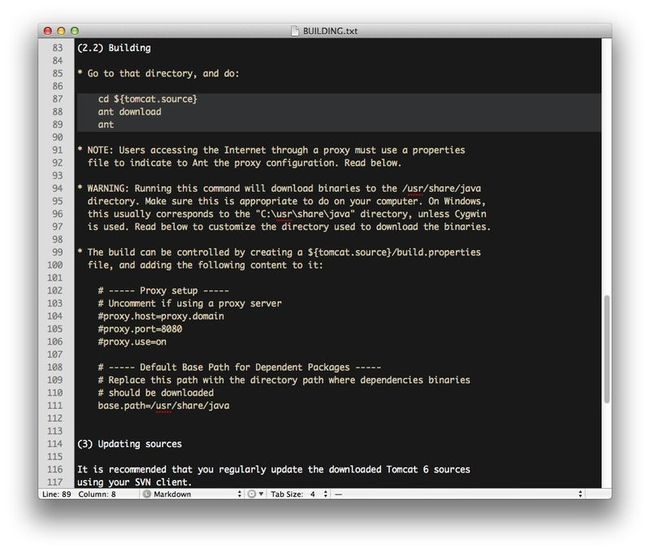Click the 'Column: 8' status text
Screen dimensions: 650x552
[x=97, y=494]
